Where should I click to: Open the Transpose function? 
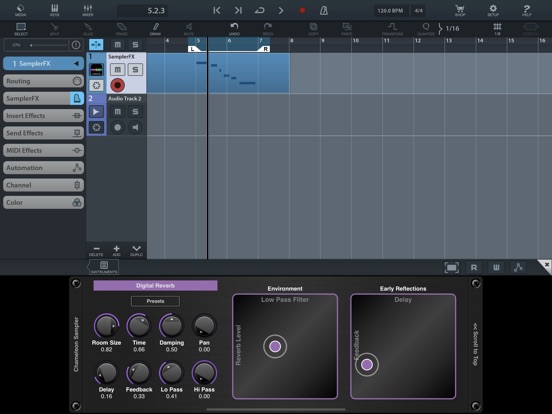[392, 29]
